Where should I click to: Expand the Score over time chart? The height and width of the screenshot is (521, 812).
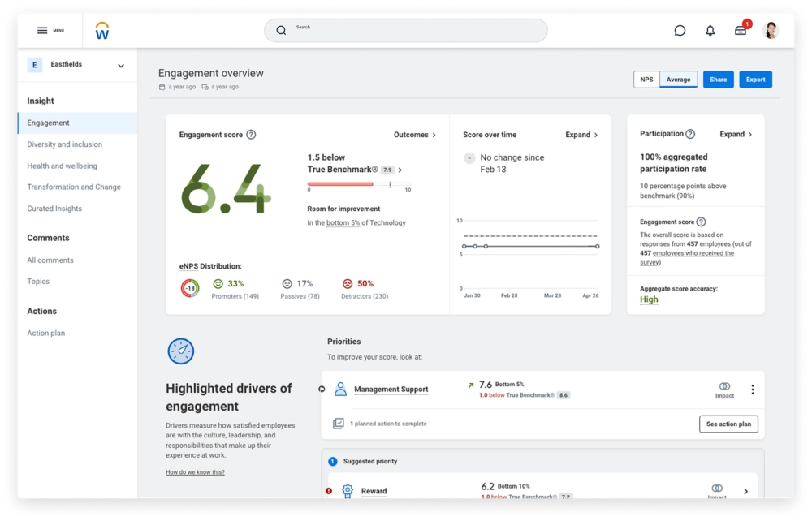point(581,135)
